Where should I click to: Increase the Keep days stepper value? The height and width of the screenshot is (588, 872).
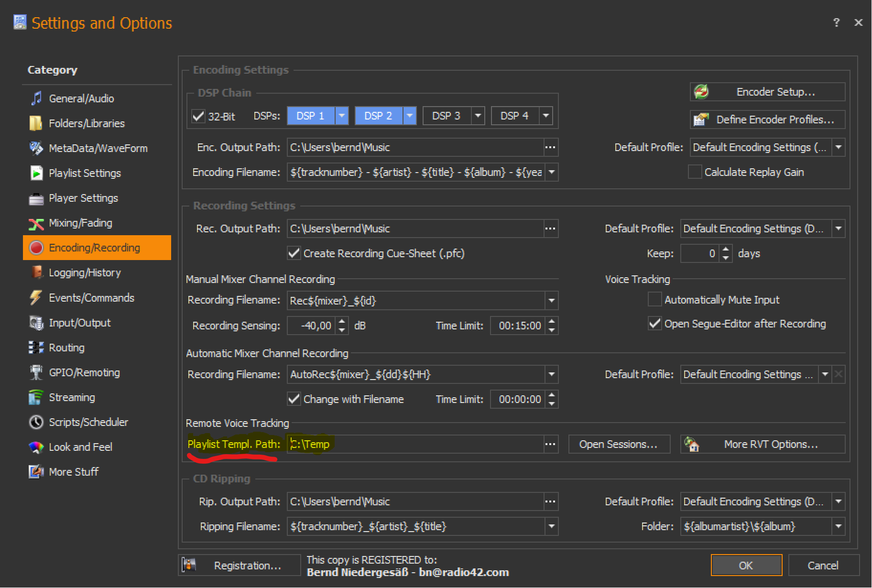coord(726,249)
